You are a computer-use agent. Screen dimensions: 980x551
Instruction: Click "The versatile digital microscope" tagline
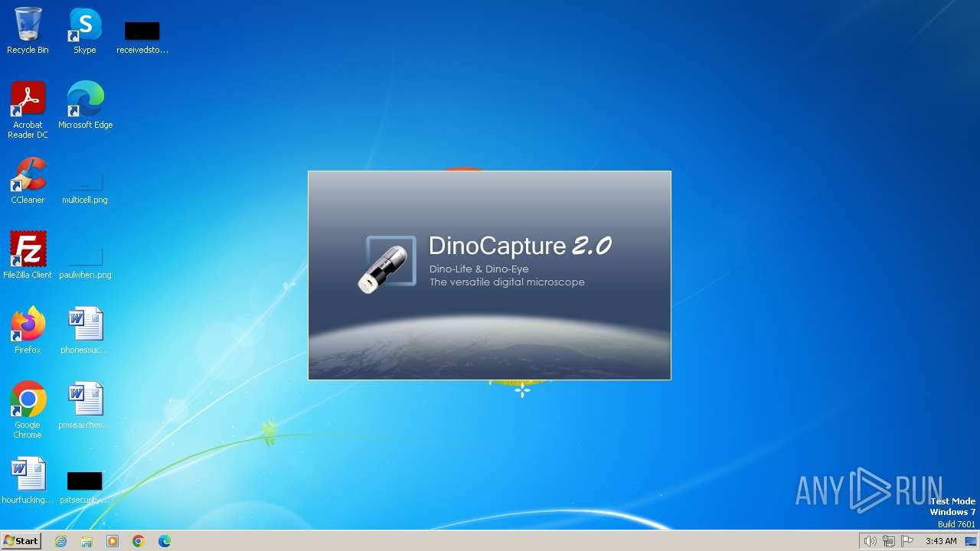[x=507, y=282]
